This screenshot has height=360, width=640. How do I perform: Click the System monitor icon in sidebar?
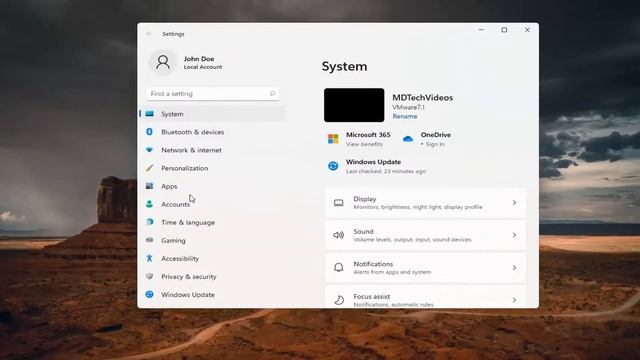pos(150,114)
